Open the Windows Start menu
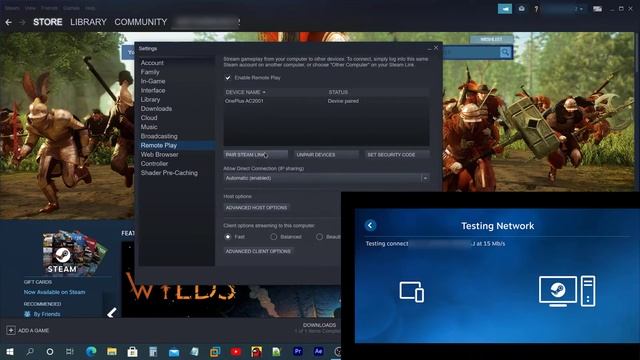 [10, 351]
